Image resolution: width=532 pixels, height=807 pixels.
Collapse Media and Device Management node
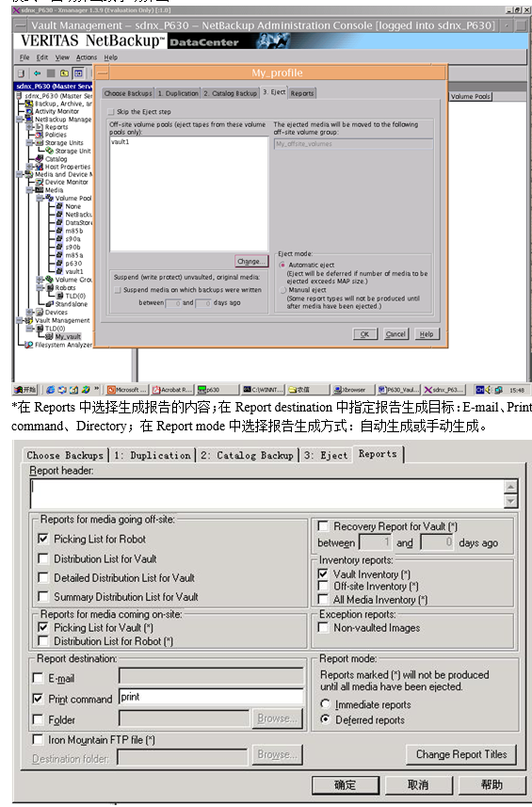pos(20,174)
